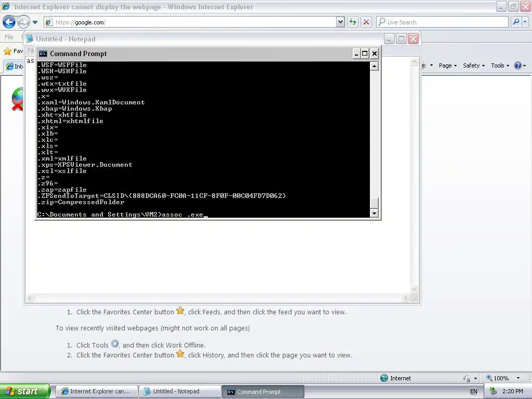Click the Favorites star in History instruction
This screenshot has width=532, height=399.
tap(180, 354)
